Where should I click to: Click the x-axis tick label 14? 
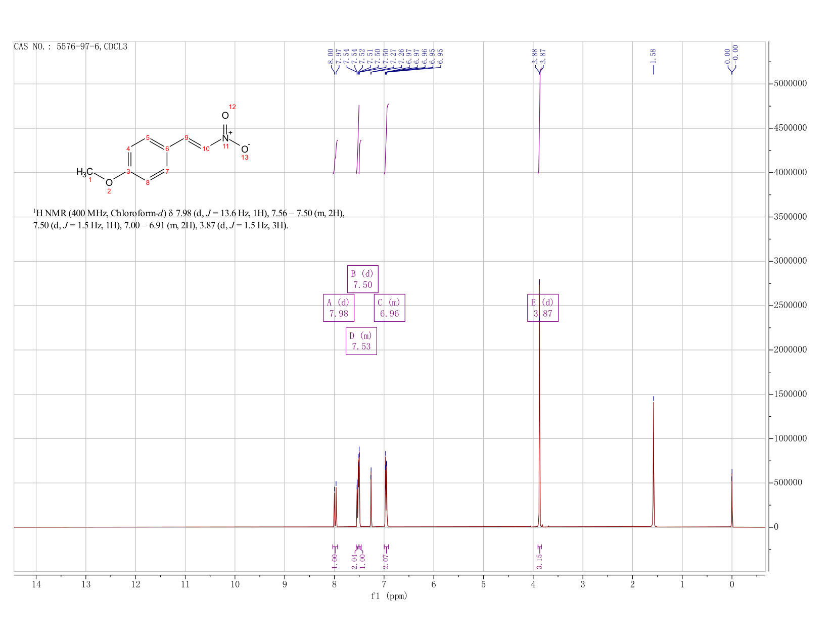(36, 584)
